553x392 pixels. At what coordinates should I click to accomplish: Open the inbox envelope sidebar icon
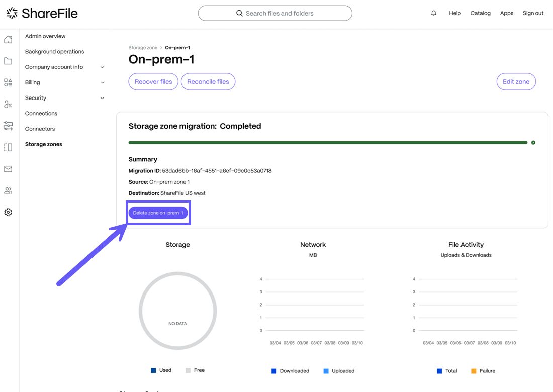[x=8, y=169]
